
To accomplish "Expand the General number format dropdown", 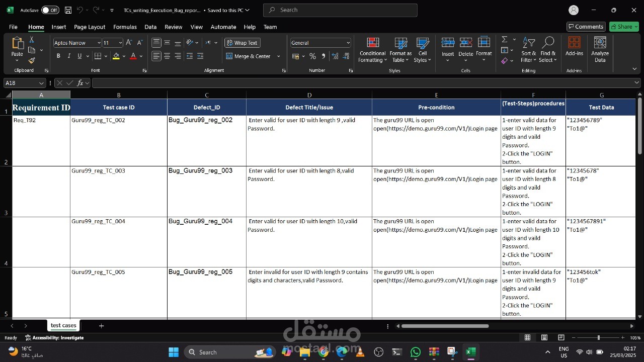I will click(348, 43).
